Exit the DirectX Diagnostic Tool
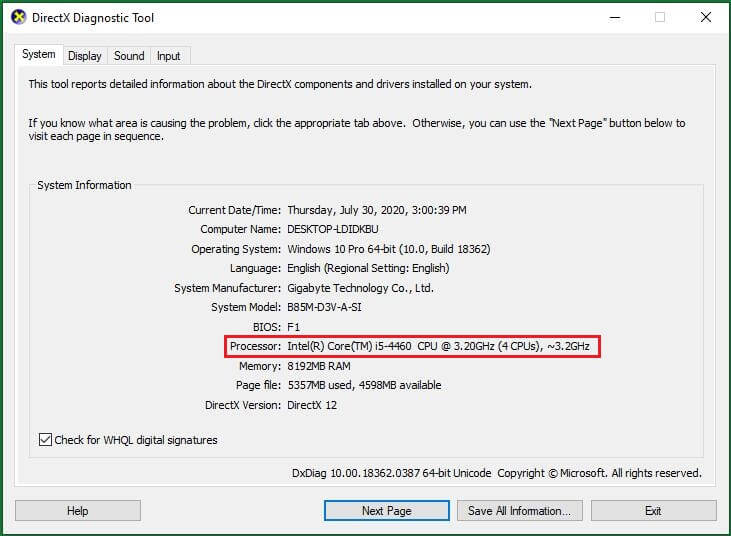The width and height of the screenshot is (731, 536). (654, 511)
